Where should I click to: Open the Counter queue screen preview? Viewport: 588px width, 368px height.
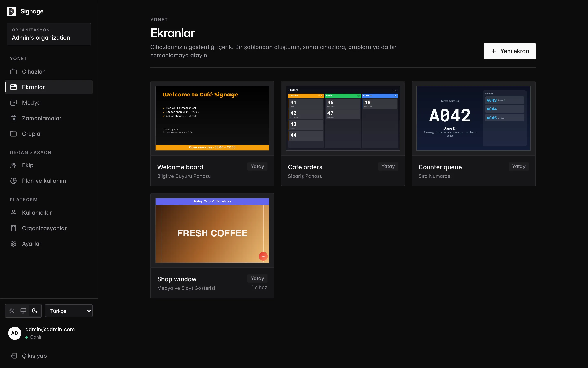473,118
